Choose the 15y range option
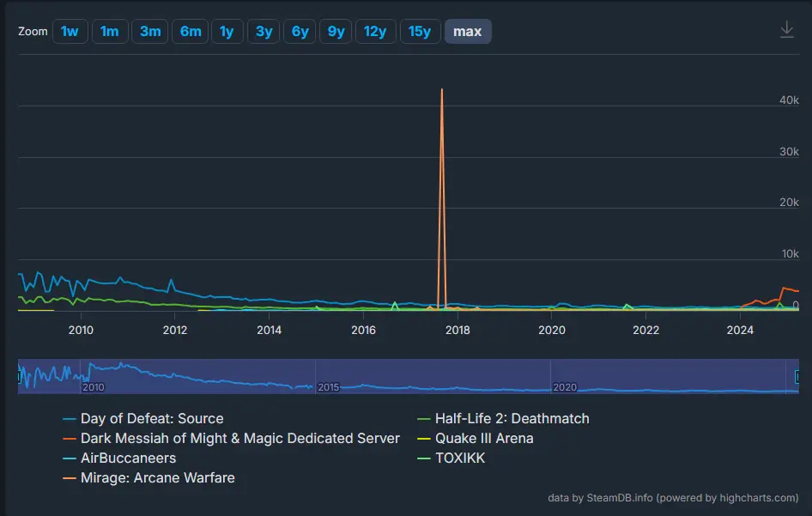 pos(420,31)
